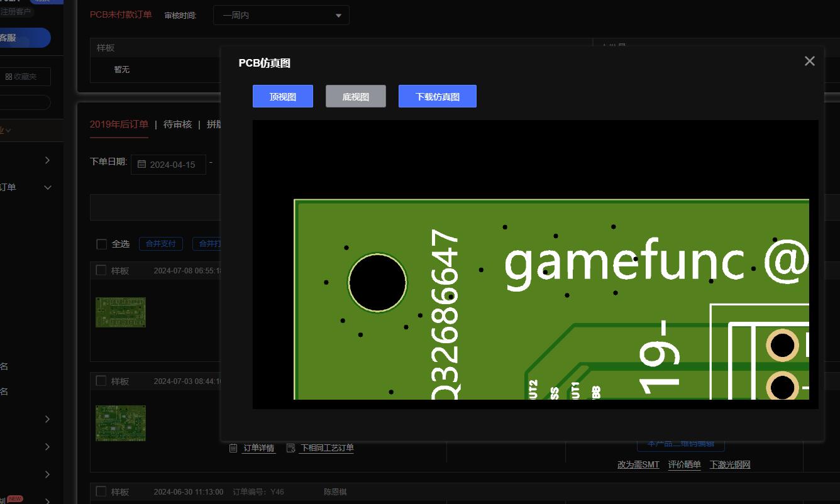Viewport: 840px width, 504px height.
Task: Collapse the sidebar 订单 section chevron
Action: tap(48, 187)
